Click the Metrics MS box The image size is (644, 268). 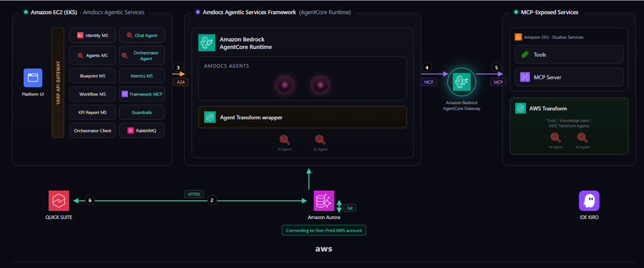142,77
